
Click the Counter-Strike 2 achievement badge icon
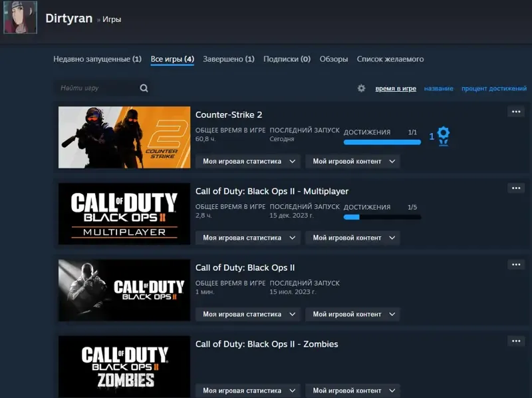[443, 136]
